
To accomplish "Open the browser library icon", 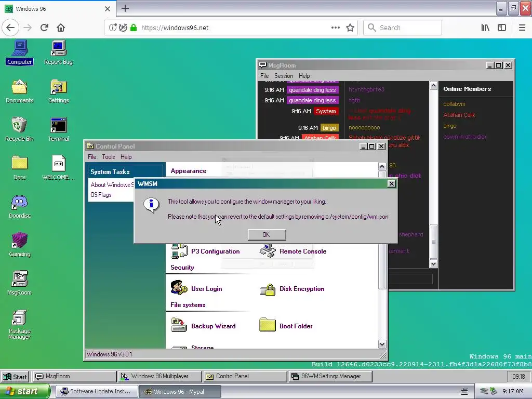I will [485, 28].
